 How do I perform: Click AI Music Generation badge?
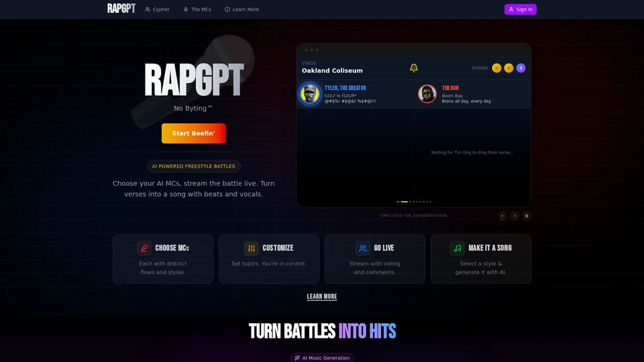322,358
